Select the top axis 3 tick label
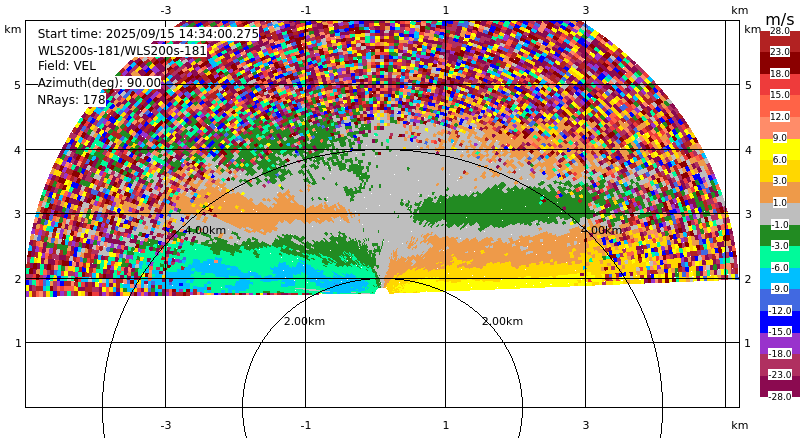Viewport: 800px width, 438px height. pos(585,10)
